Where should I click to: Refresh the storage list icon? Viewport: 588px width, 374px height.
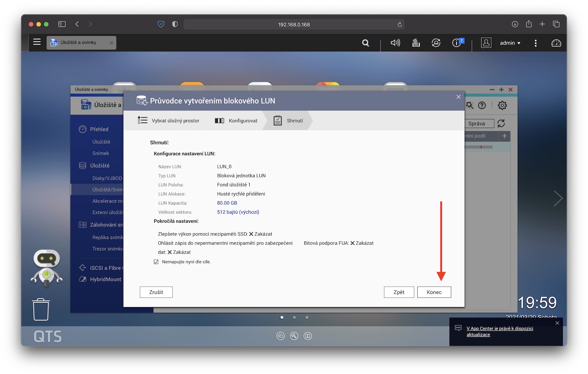click(x=501, y=123)
